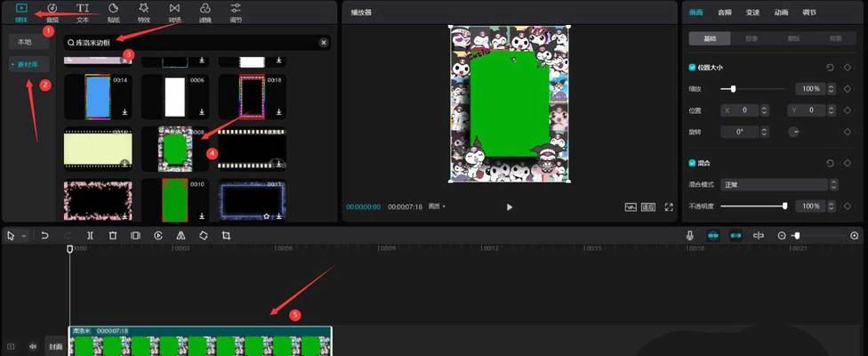Add keyframe for Position & Size section
Viewport: 868px width, 356px height.
847,68
